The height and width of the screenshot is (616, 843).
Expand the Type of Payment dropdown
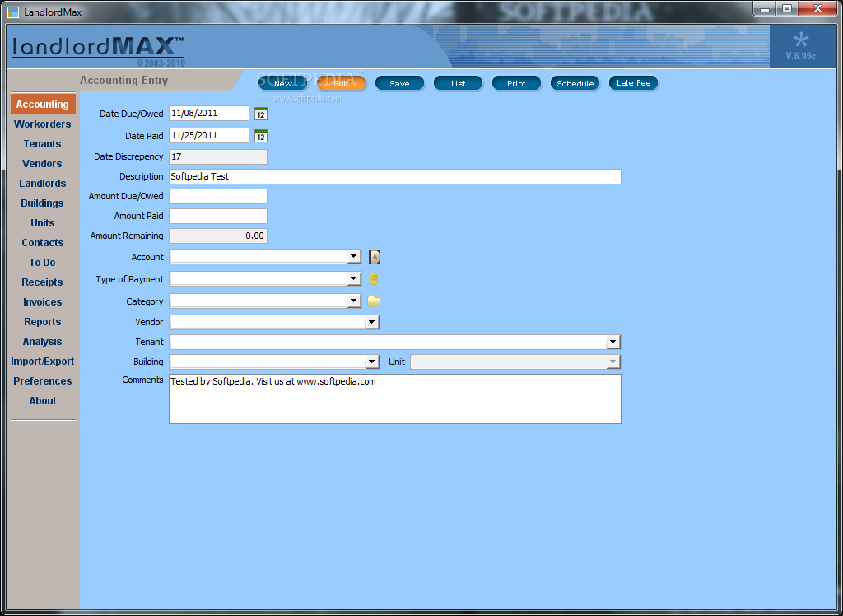(354, 278)
